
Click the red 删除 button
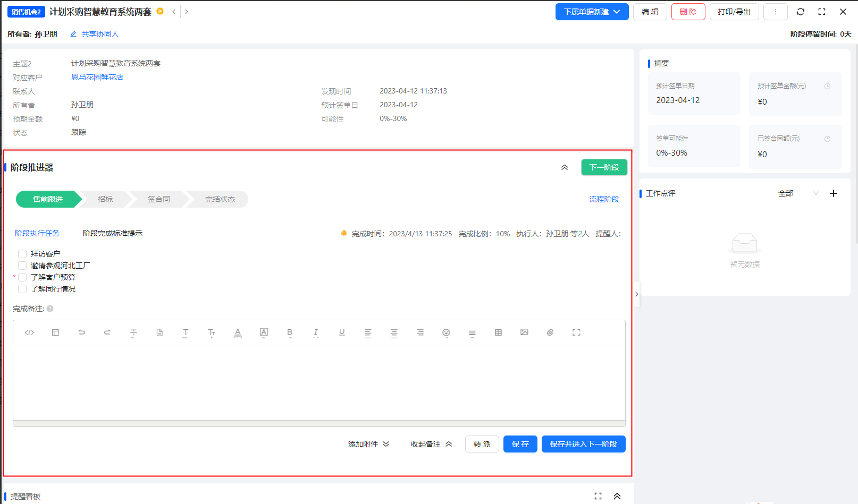pos(688,12)
